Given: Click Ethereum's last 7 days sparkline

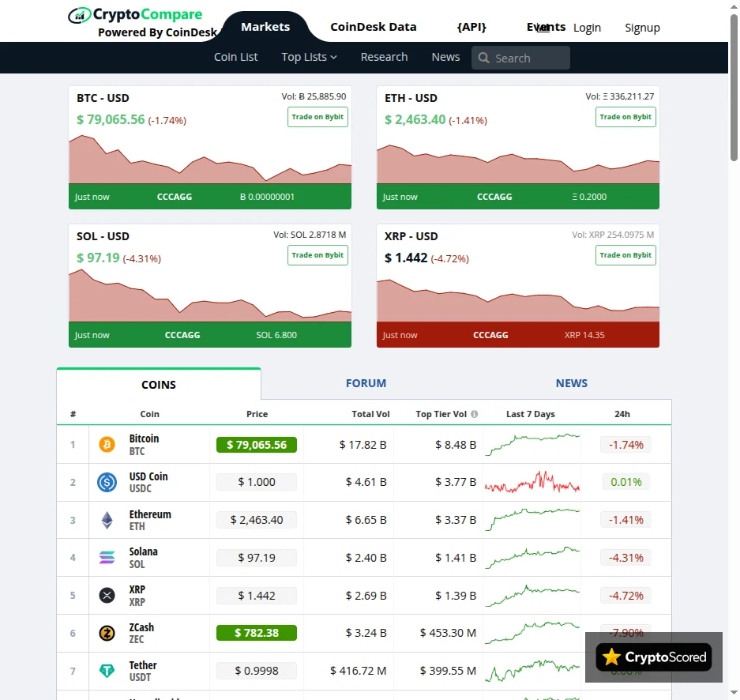Looking at the screenshot, I should [x=532, y=520].
